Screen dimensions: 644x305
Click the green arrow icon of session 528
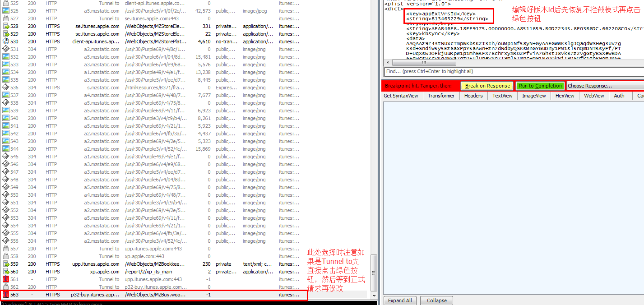point(6,26)
